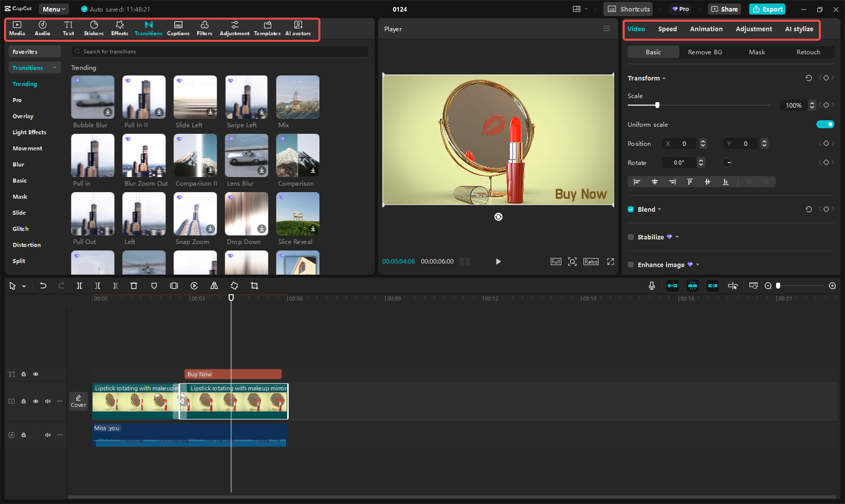The width and height of the screenshot is (845, 504).
Task: Collapse the Transform section
Action: 663,78
